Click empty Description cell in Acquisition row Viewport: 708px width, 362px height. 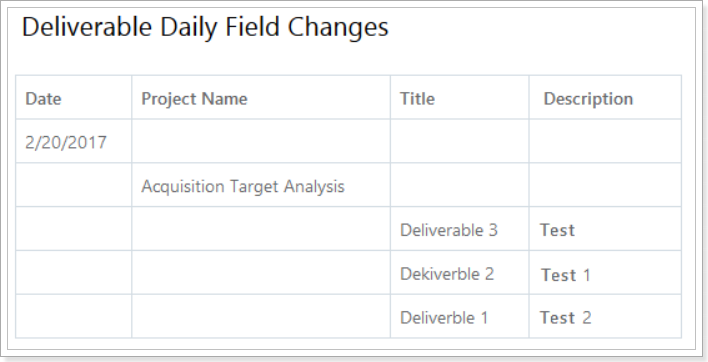pos(605,185)
